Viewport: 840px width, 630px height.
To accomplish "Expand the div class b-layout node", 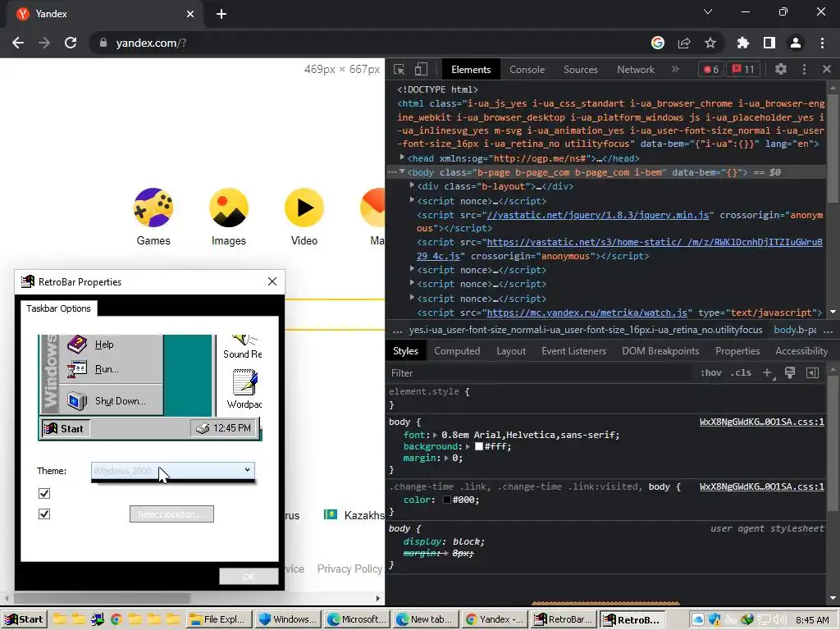I will pyautogui.click(x=412, y=185).
